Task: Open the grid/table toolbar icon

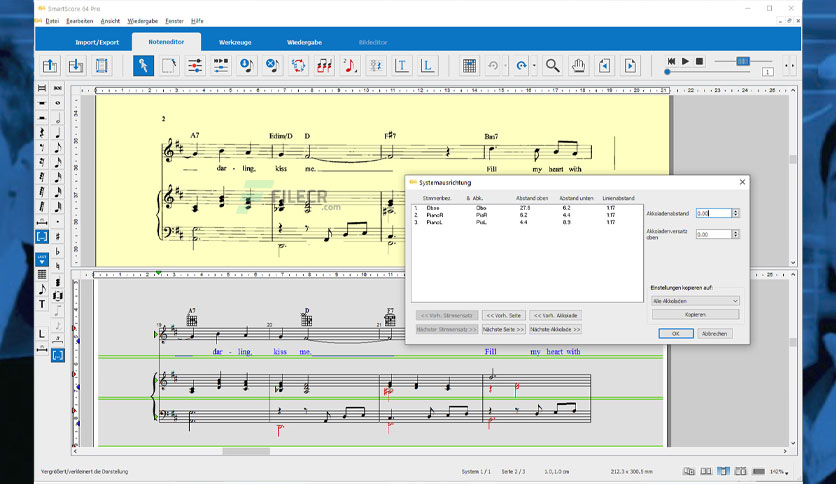Action: [x=469, y=66]
